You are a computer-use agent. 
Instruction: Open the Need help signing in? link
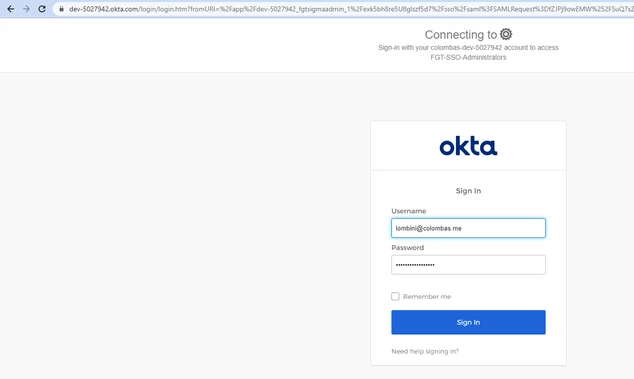(425, 351)
